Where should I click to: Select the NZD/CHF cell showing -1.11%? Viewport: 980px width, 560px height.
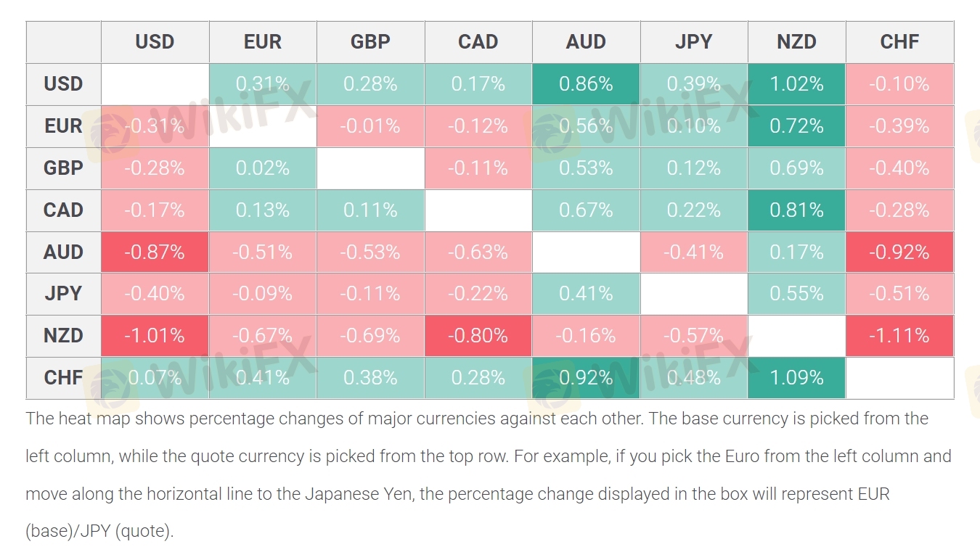pos(899,336)
